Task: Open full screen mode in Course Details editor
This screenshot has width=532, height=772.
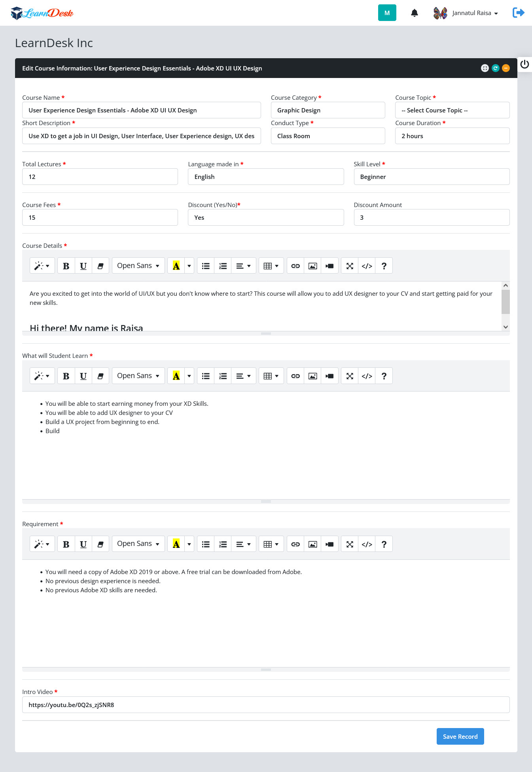Action: coord(350,266)
